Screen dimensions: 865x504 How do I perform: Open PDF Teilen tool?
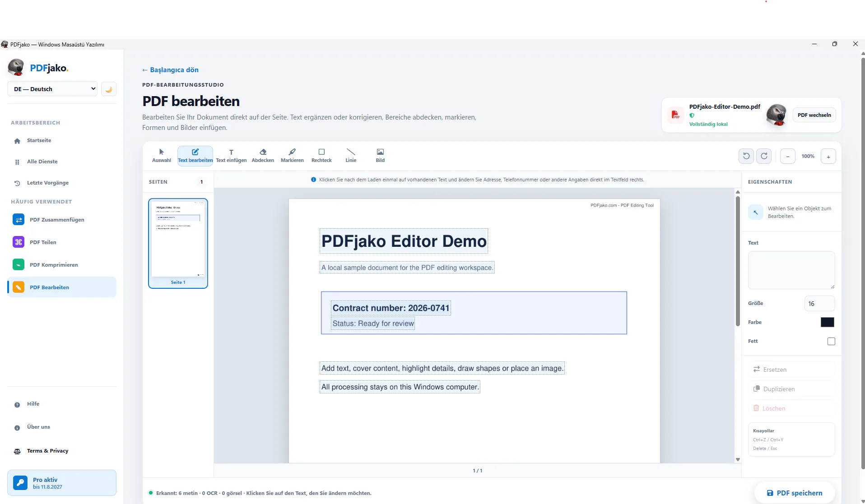tap(61, 242)
